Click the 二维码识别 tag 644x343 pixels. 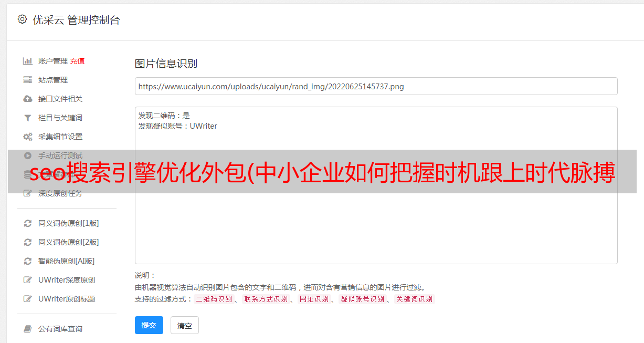[x=214, y=299]
